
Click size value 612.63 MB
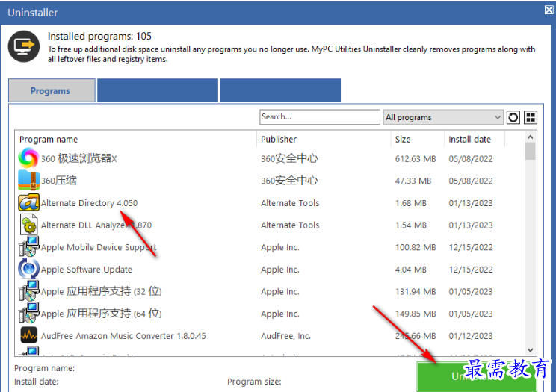[416, 159]
